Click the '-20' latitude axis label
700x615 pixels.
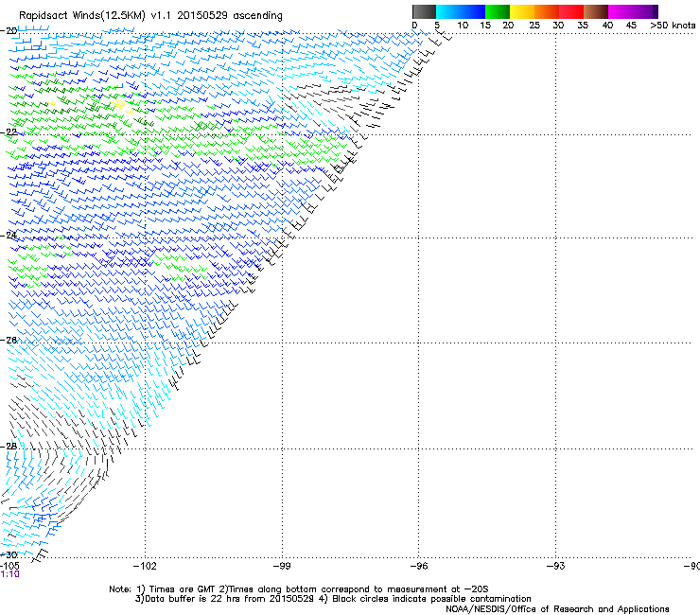tap(9, 30)
